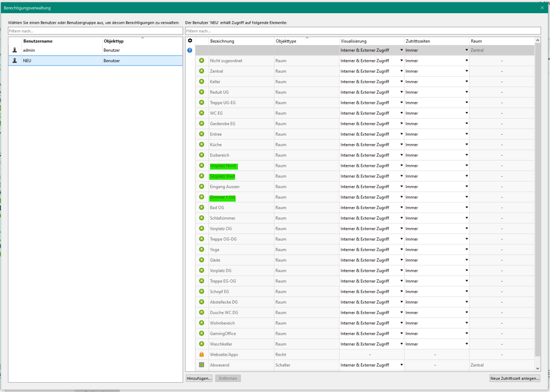Click Neue Zutrittszeit anlegen... button
The image size is (550, 392).
pyautogui.click(x=515, y=378)
